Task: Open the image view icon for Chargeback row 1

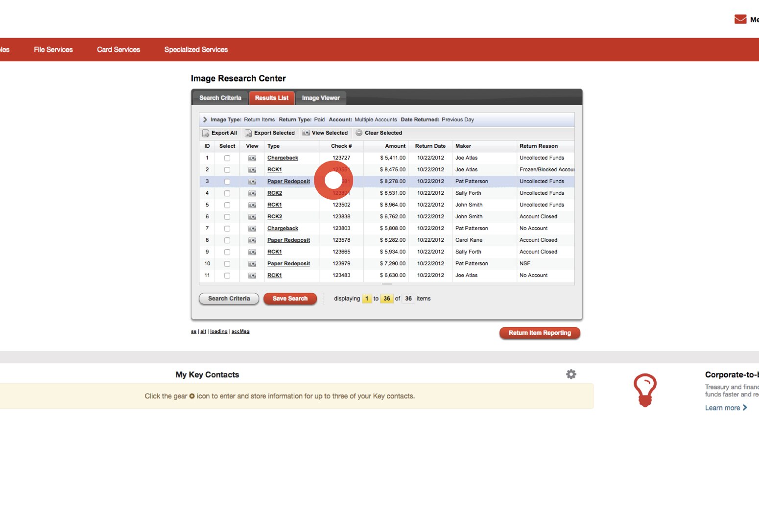Action: pyautogui.click(x=252, y=158)
